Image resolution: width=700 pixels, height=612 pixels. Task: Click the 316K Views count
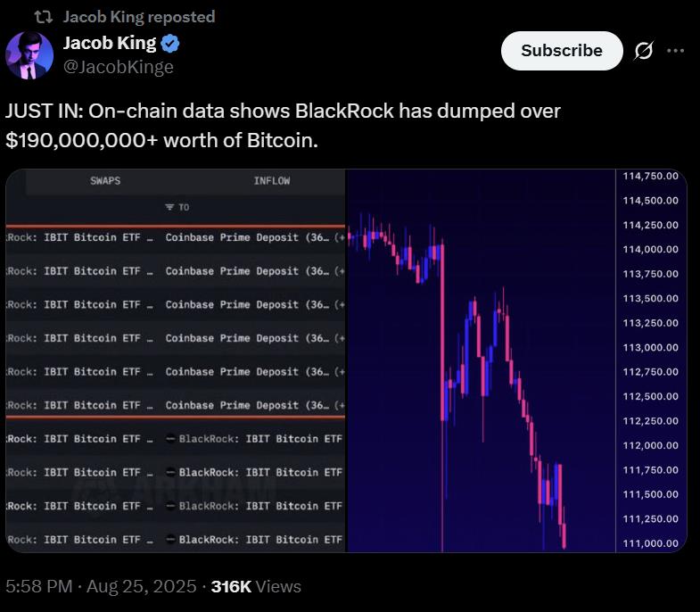[256, 586]
